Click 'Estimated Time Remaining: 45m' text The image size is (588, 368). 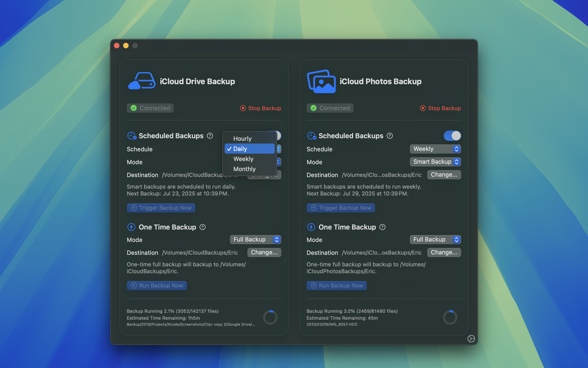pyautogui.click(x=342, y=318)
